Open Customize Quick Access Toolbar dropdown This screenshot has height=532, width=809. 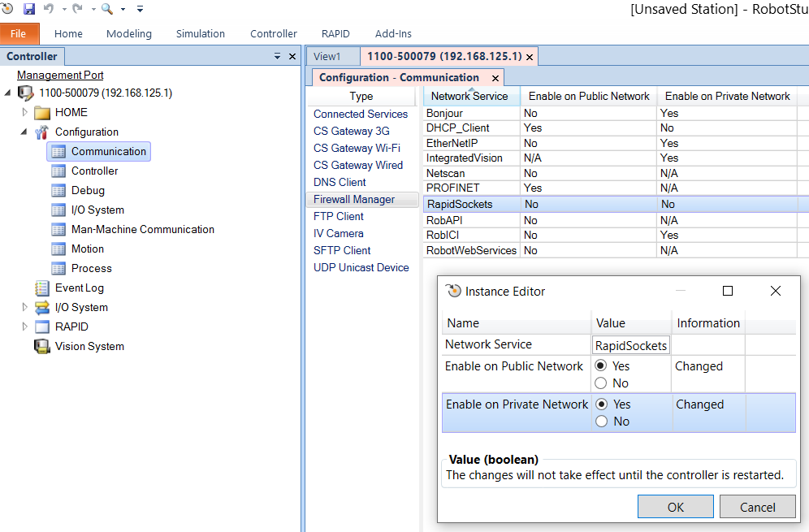(x=140, y=9)
